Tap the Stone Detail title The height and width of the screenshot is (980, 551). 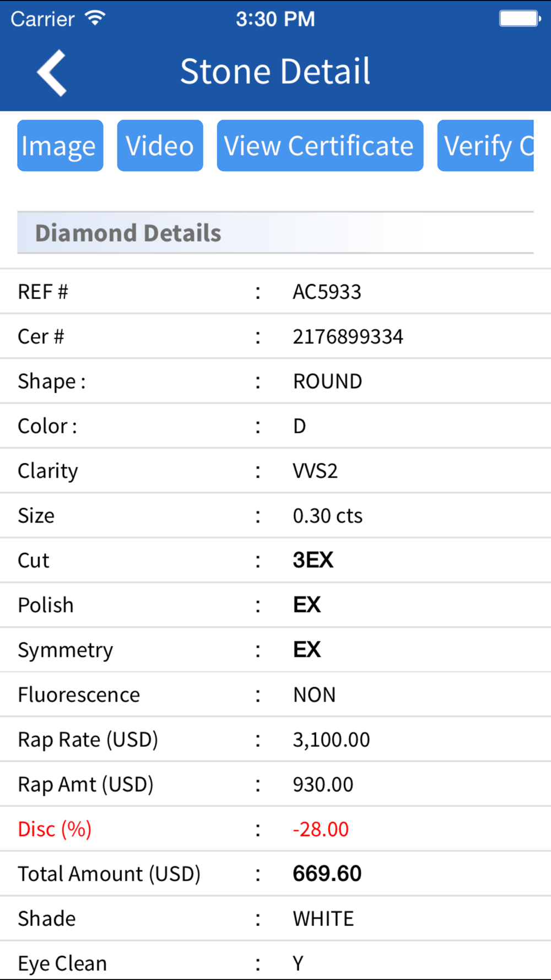(x=275, y=72)
